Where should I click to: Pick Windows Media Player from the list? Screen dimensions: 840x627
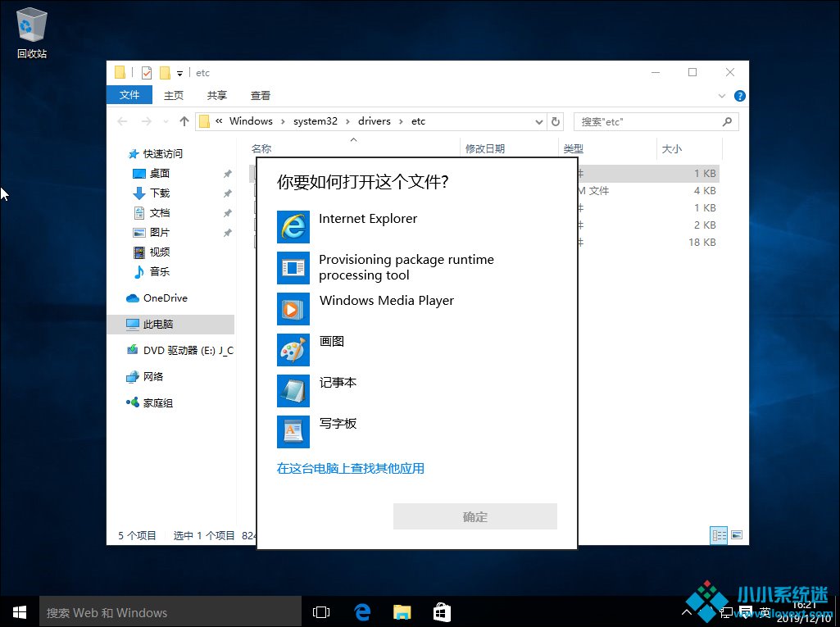pyautogui.click(x=417, y=309)
